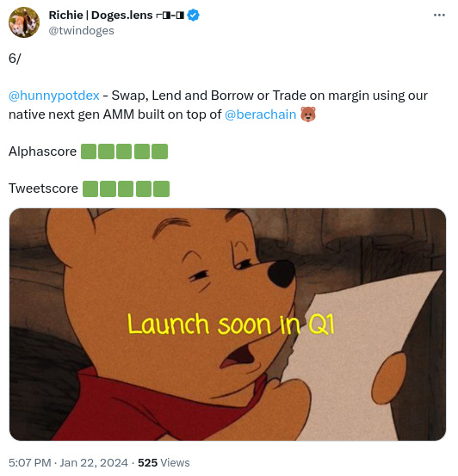The width and height of the screenshot is (458, 476).
Task: Open the @twindoges handle link
Action: [x=82, y=31]
